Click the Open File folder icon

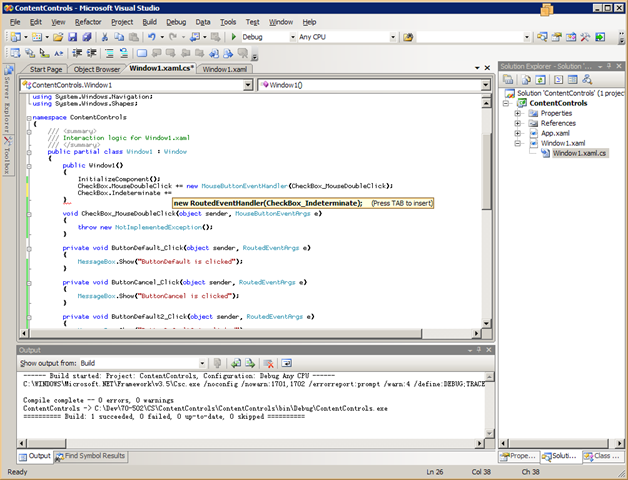click(x=58, y=37)
